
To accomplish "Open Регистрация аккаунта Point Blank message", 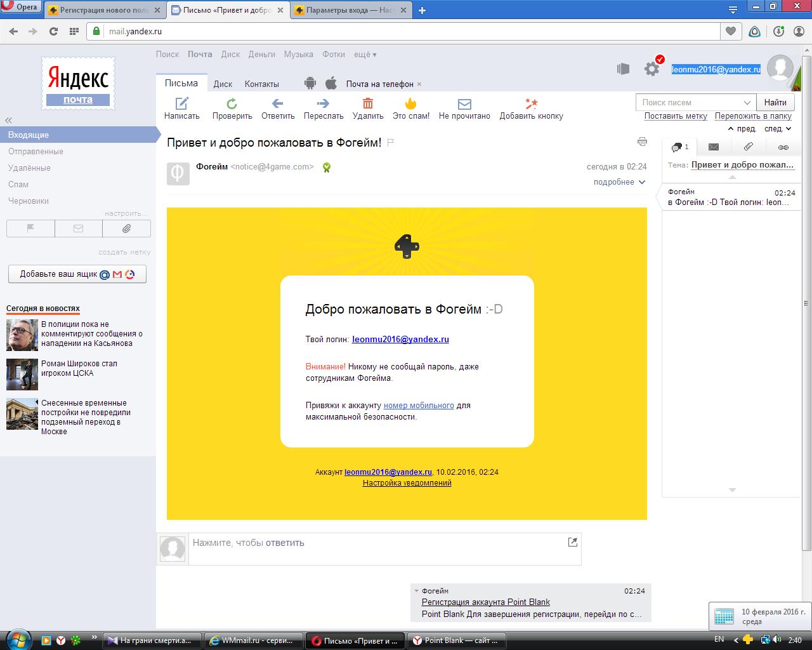I will pyautogui.click(x=486, y=602).
